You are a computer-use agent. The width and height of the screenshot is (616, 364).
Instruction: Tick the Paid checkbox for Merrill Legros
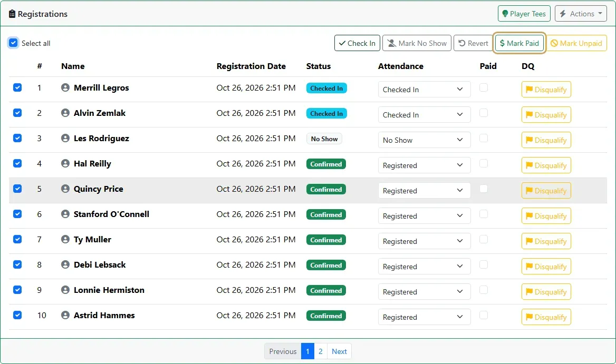click(x=484, y=87)
